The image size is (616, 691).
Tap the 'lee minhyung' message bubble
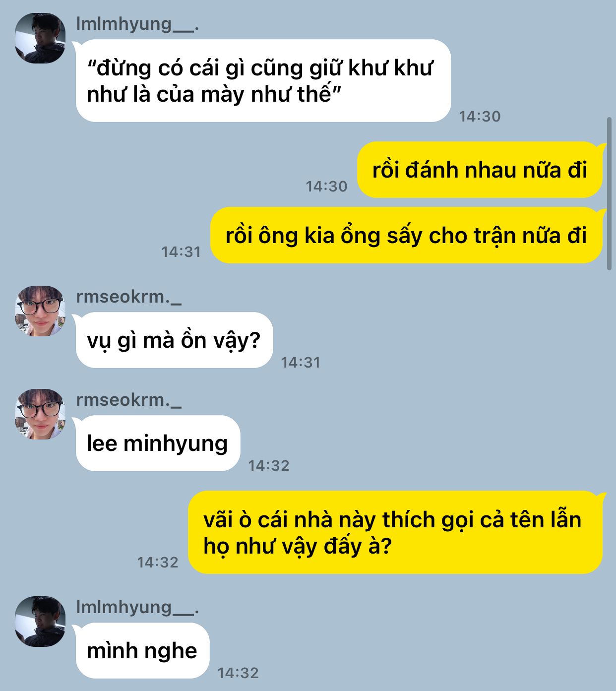[x=158, y=443]
